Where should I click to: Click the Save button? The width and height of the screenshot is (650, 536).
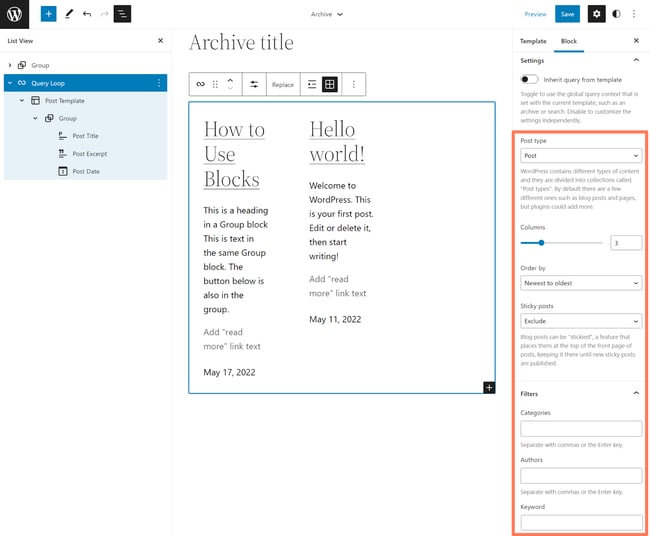[x=567, y=14]
